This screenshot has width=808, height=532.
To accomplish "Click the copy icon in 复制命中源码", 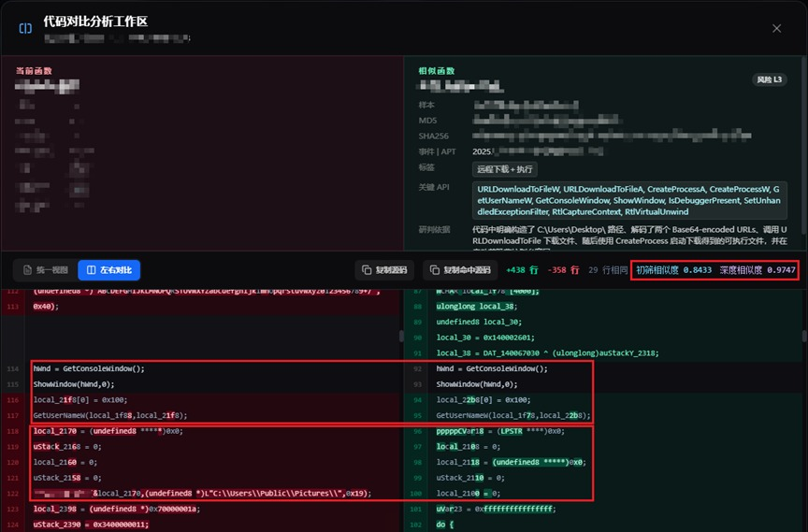I will (x=435, y=270).
